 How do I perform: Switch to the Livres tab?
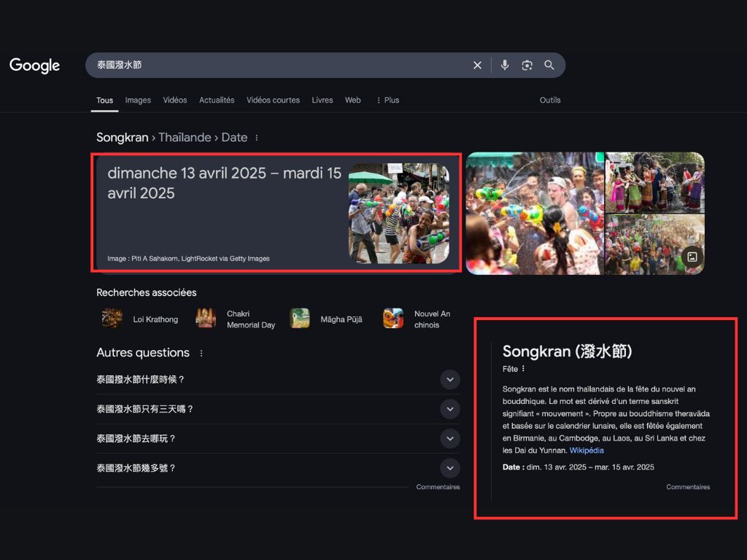322,100
